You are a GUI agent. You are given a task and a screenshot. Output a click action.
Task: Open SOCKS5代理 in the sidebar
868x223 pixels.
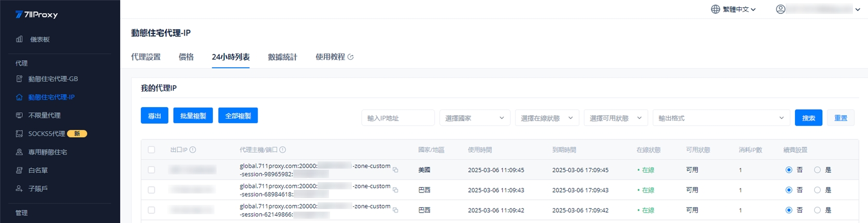pyautogui.click(x=47, y=133)
